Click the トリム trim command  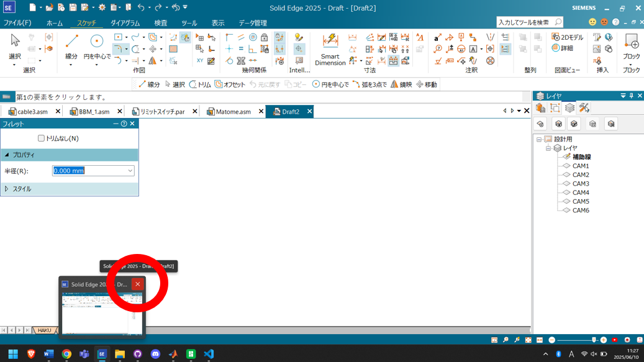click(x=200, y=84)
